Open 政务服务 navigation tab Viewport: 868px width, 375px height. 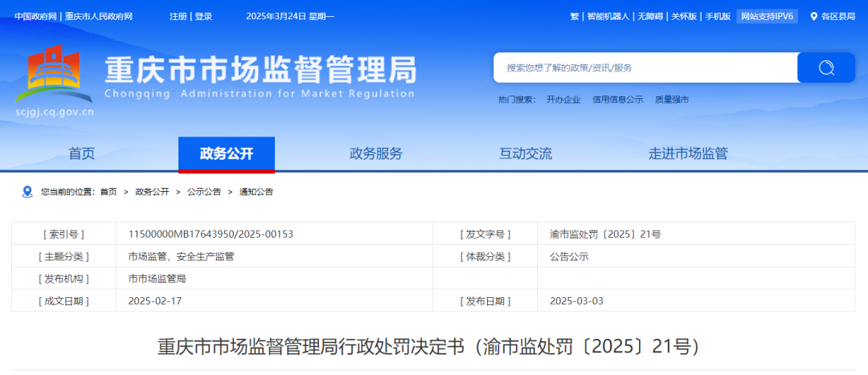376,153
